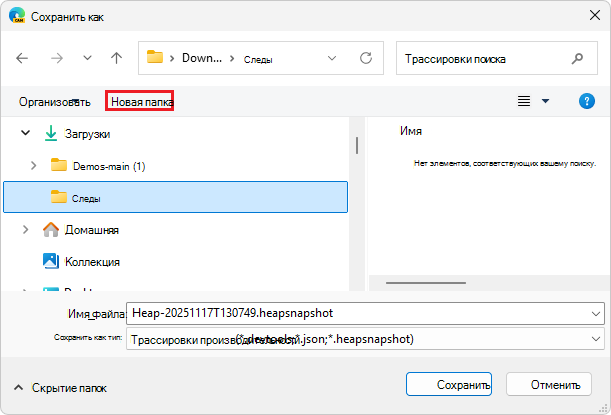
Task: Go back using the left arrow
Action: click(22, 58)
